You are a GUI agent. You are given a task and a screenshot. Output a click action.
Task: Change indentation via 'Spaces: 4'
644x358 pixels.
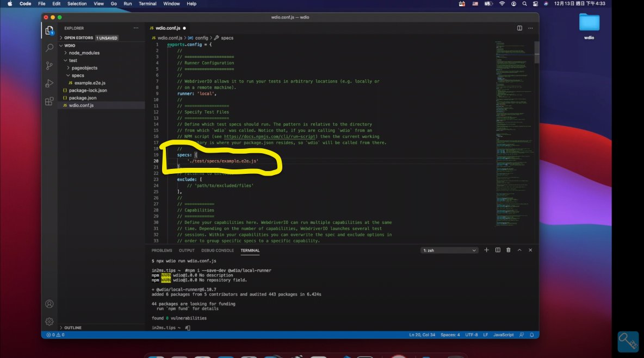pyautogui.click(x=450, y=335)
